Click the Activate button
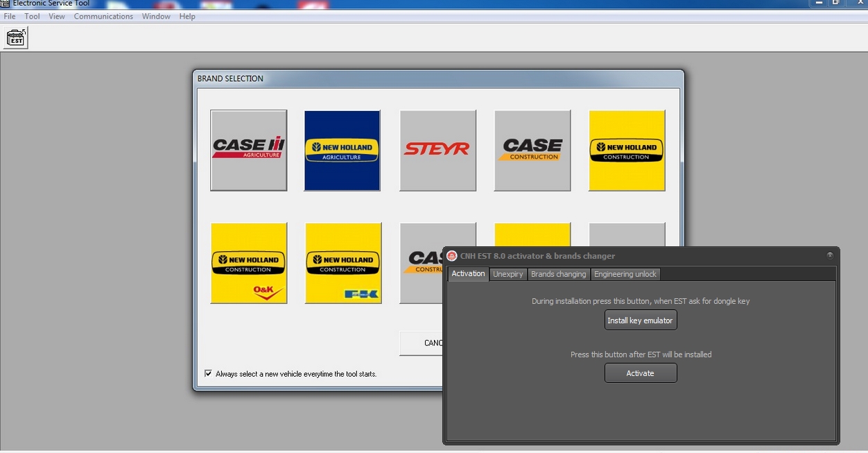 pos(640,373)
